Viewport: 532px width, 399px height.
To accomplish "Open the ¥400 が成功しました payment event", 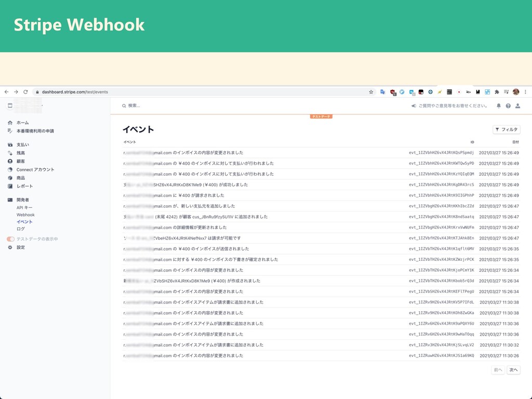I will [x=321, y=185].
